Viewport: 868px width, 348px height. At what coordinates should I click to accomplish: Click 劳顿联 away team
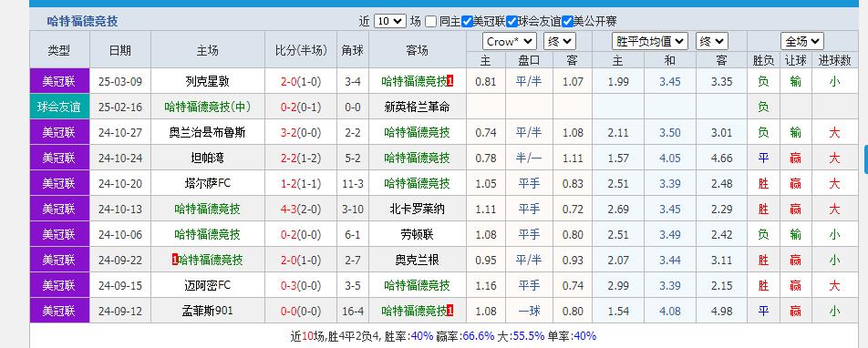[417, 235]
